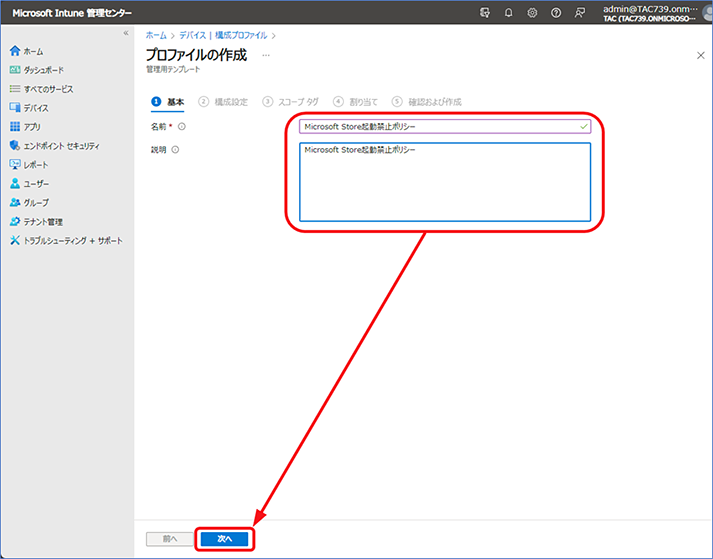Click the 次へ button
713x559 pixels.
225,539
